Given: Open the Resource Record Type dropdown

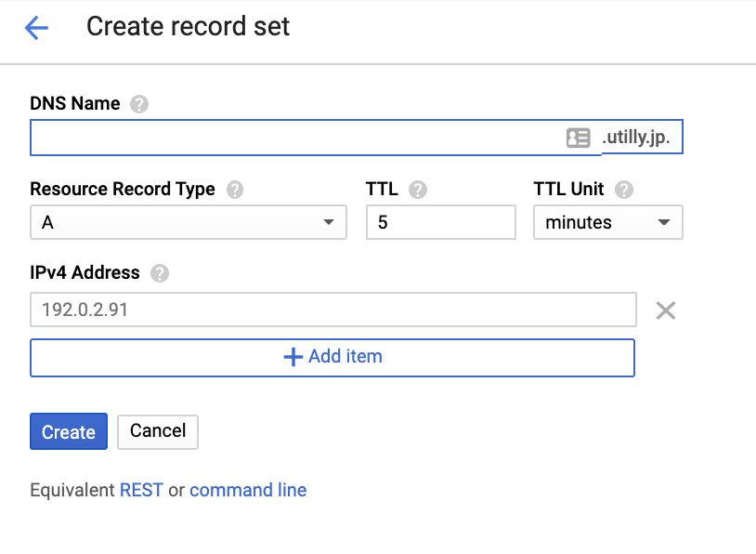Looking at the screenshot, I should 188,223.
